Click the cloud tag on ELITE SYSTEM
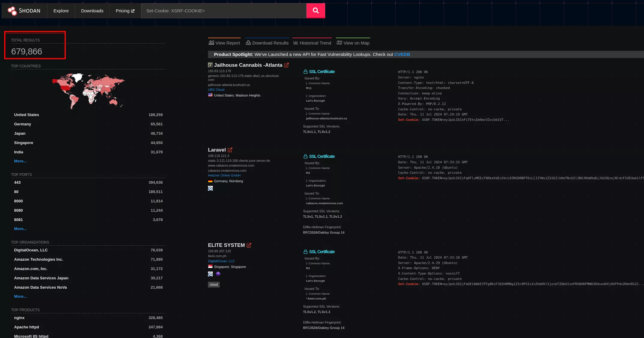Screen dimensions: 644x338 click(214, 284)
